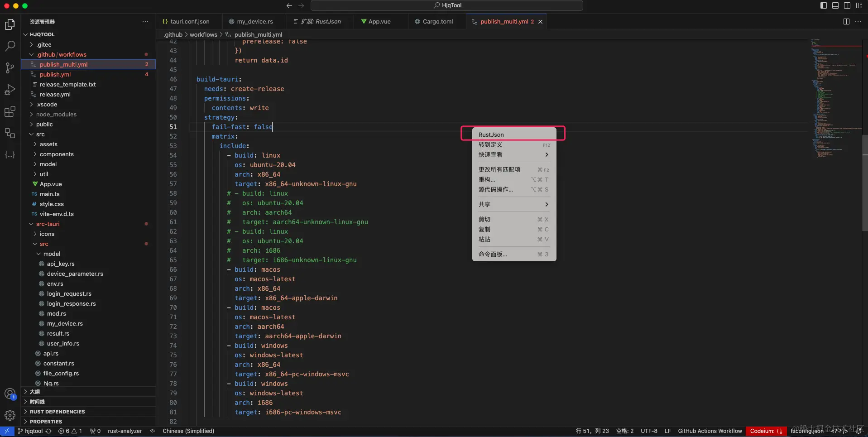Open the Manage gear icon
Image resolution: width=868 pixels, height=437 pixels.
10,415
